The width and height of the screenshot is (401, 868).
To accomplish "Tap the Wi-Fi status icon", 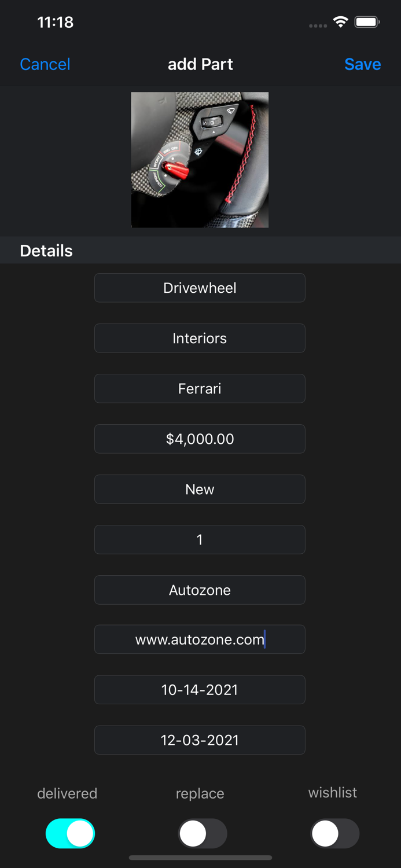I will (x=340, y=21).
